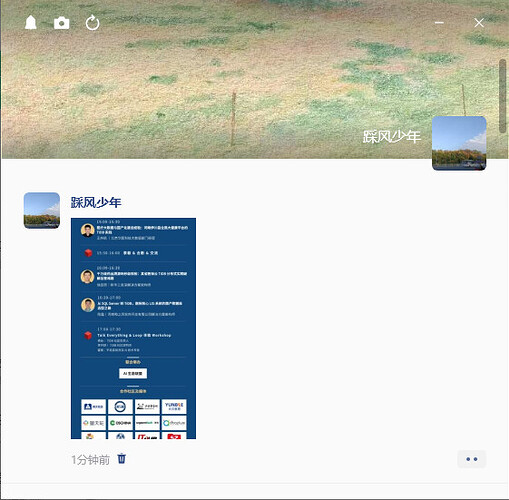Minimize the Moments window
Image resolution: width=509 pixels, height=500 pixels.
tap(439, 23)
